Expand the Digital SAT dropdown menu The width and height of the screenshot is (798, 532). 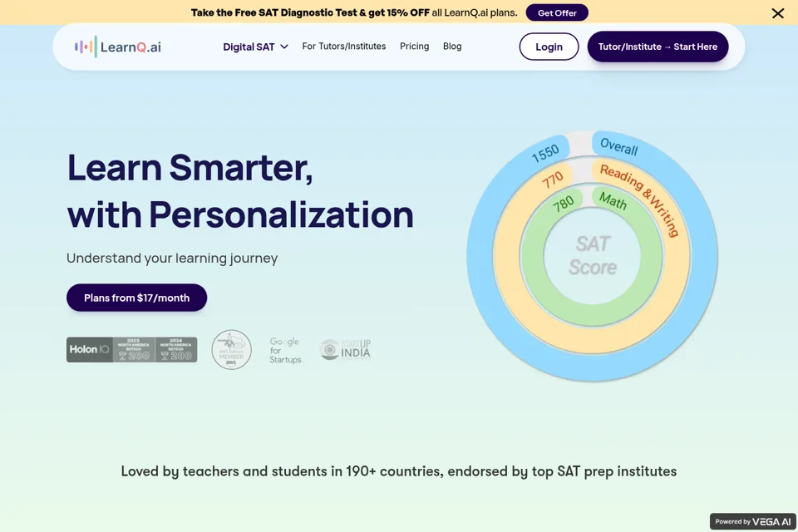point(255,47)
